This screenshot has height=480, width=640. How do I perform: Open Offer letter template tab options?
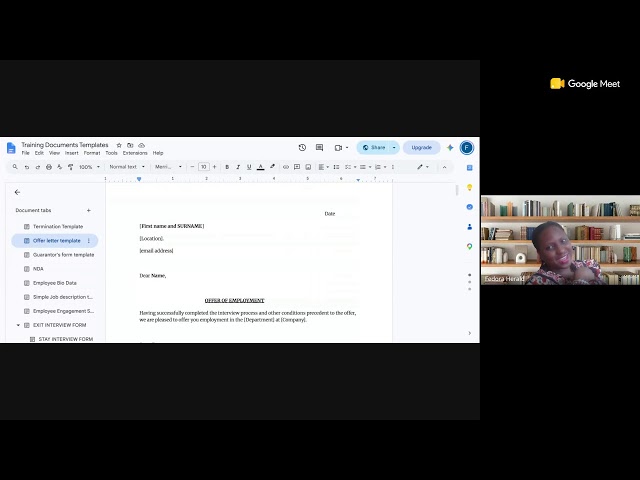89,241
